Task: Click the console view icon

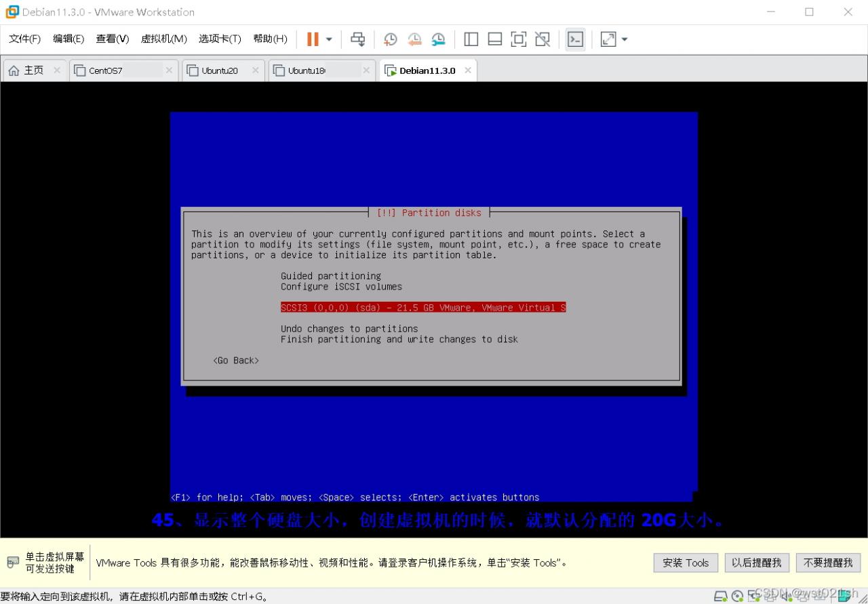Action: tap(575, 39)
